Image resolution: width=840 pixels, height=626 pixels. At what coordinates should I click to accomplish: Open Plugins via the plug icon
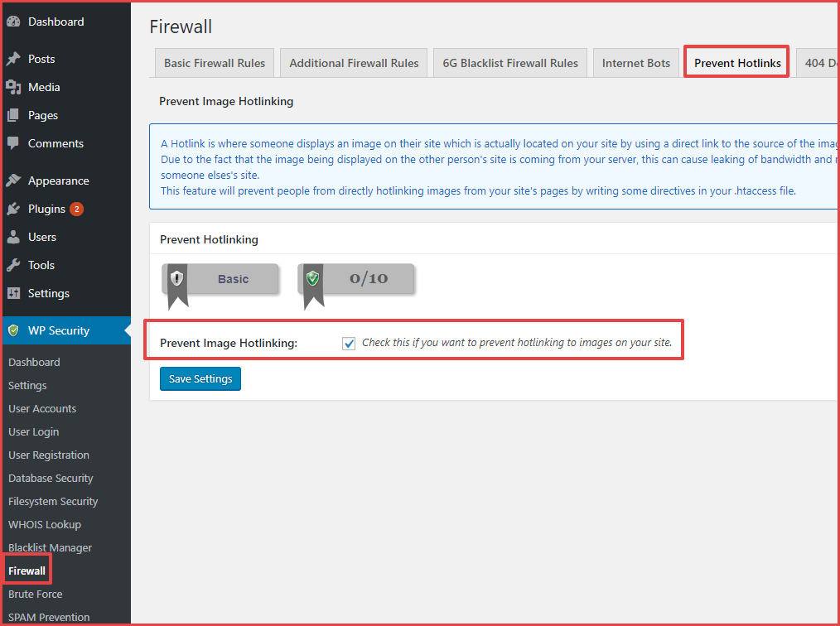(12, 208)
